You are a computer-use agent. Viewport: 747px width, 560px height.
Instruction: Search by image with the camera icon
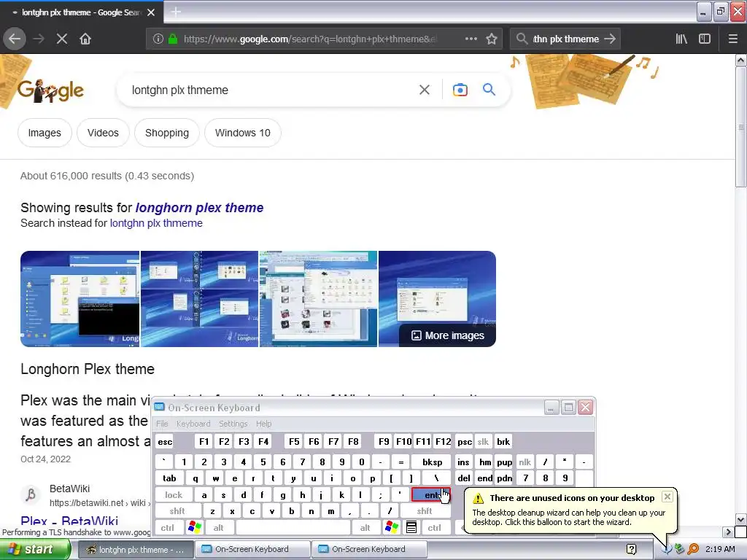[x=460, y=90]
